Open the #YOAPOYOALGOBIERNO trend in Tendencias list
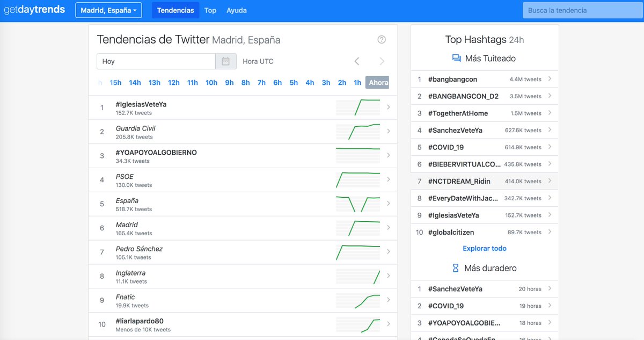The height and width of the screenshot is (340, 644). tap(156, 153)
